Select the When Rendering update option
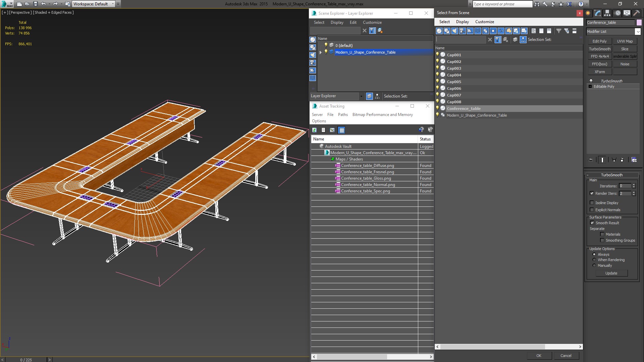Image resolution: width=644 pixels, height=362 pixels. point(594,260)
